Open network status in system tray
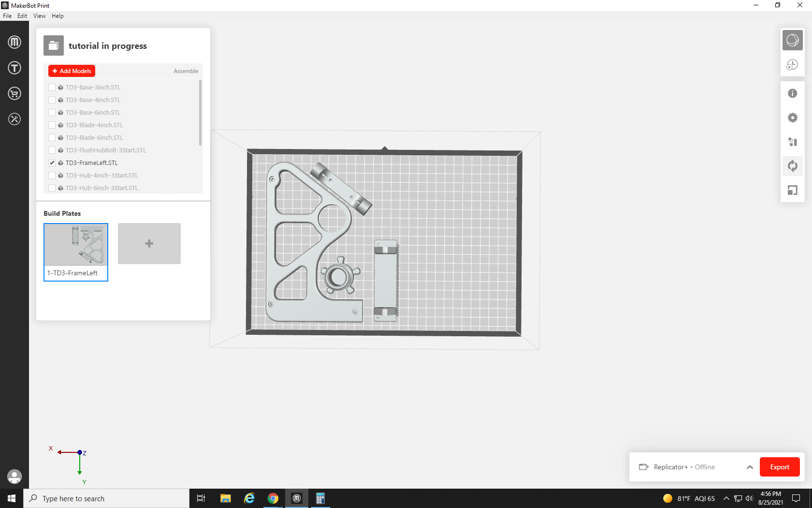The width and height of the screenshot is (812, 508). coord(738,498)
